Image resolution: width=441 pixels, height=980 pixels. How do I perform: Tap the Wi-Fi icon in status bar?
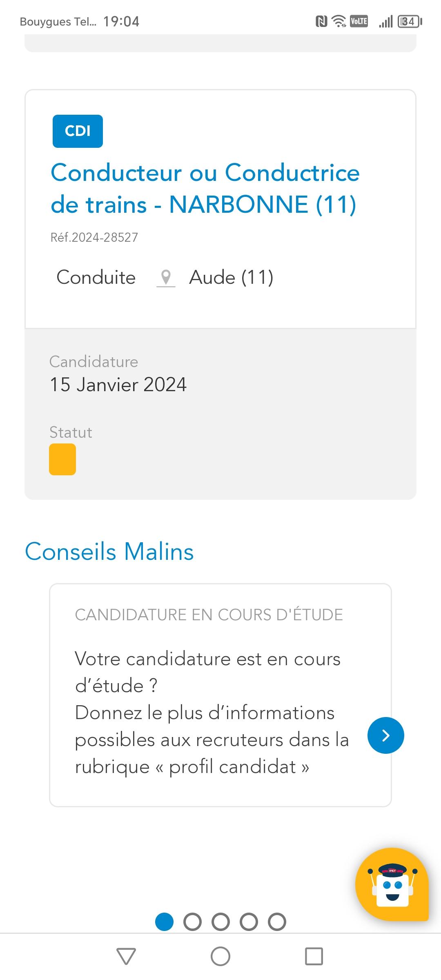pyautogui.click(x=339, y=21)
